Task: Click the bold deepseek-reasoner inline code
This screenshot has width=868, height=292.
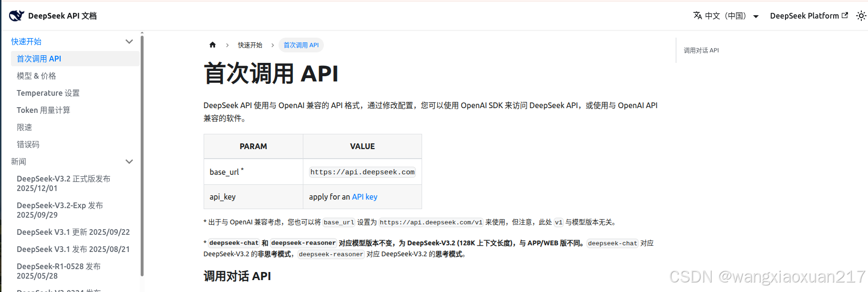Action: (303, 243)
